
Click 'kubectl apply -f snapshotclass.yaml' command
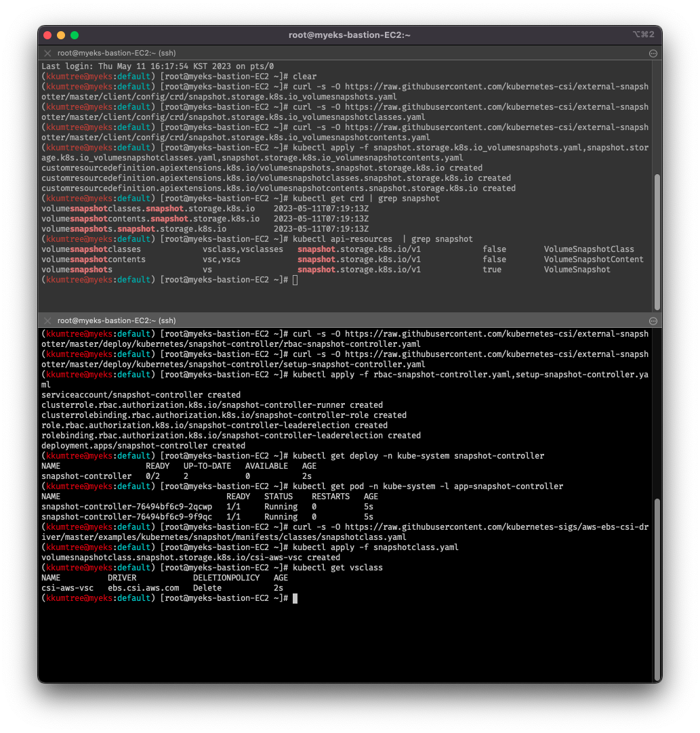375,547
